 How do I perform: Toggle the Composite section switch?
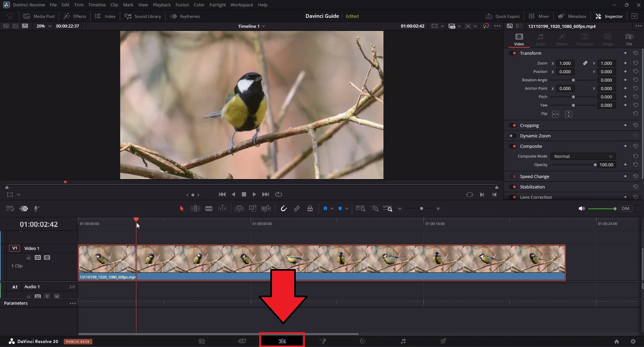(x=513, y=146)
